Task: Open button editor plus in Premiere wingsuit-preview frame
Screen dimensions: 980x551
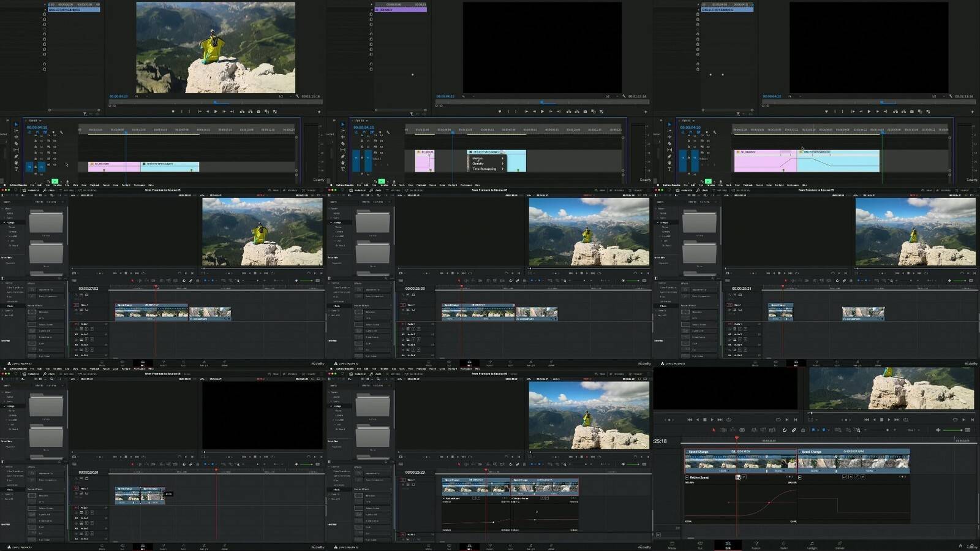Action: (x=319, y=112)
